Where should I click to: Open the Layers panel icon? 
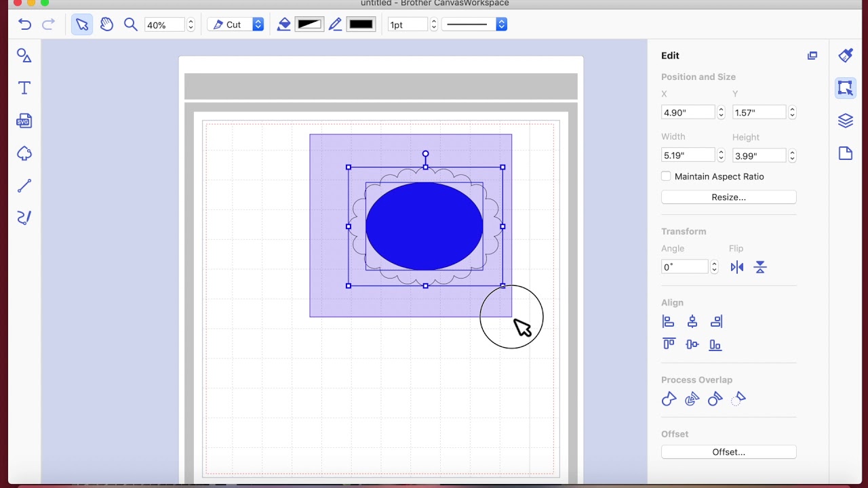pyautogui.click(x=845, y=121)
